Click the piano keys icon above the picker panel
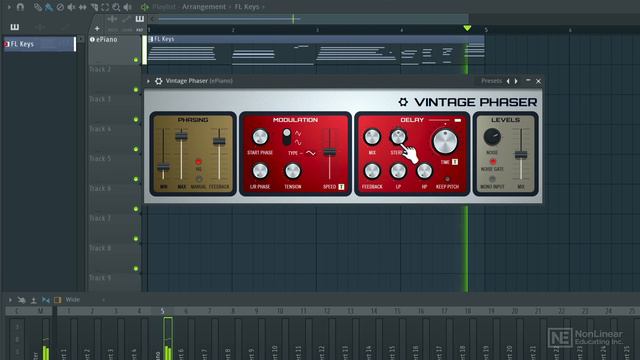 15,27
